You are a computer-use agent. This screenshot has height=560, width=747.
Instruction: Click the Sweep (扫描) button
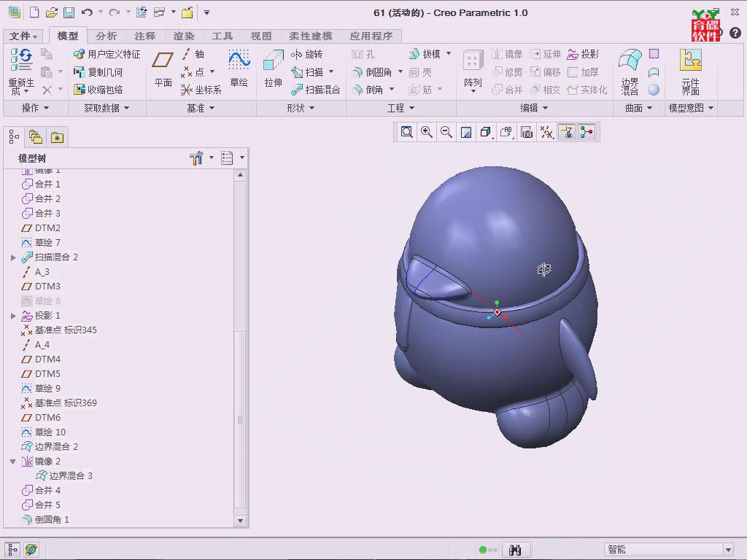tap(307, 72)
